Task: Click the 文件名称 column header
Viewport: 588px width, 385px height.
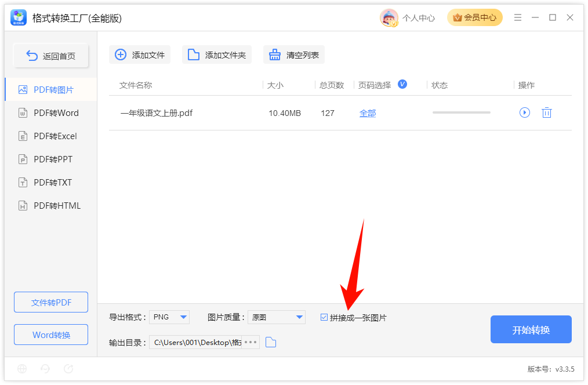Action: tap(136, 85)
